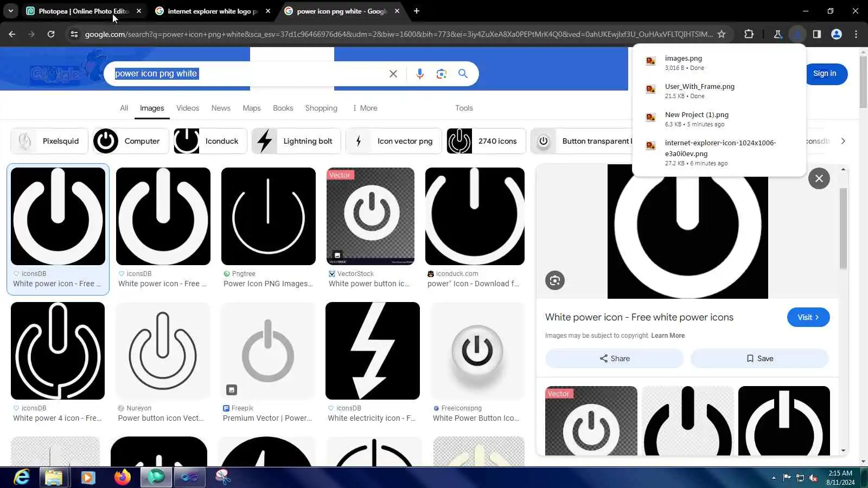Open the Chrome profile avatar menu
The image size is (868, 488).
click(837, 34)
